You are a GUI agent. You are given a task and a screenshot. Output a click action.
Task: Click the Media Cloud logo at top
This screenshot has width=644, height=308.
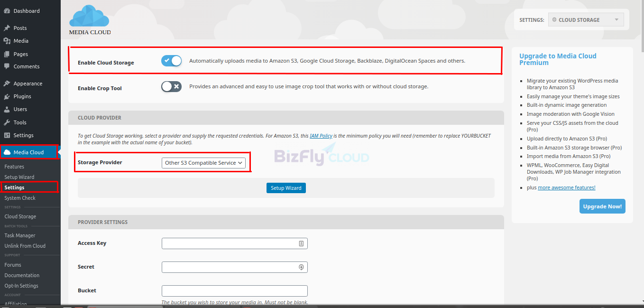point(90,19)
